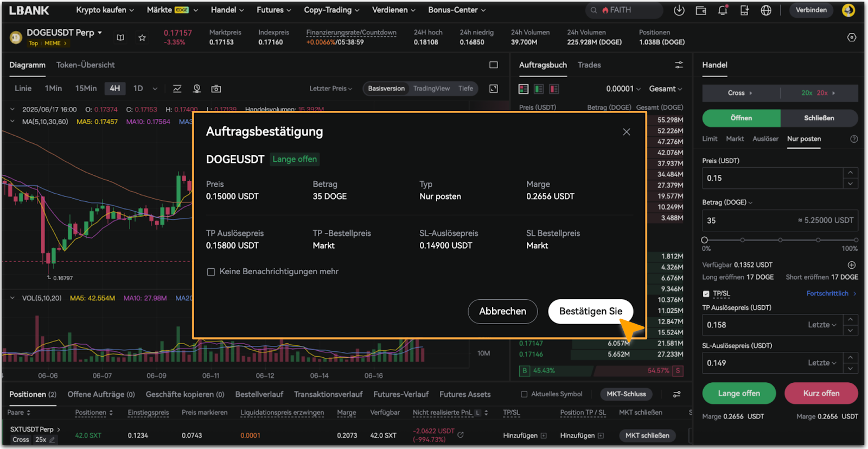Image resolution: width=868 pixels, height=449 pixels.
Task: Click the Abbrechen button
Action: (x=502, y=311)
